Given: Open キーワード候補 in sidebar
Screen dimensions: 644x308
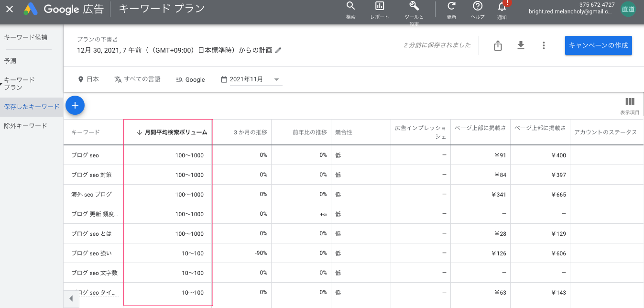Looking at the screenshot, I should 25,37.
